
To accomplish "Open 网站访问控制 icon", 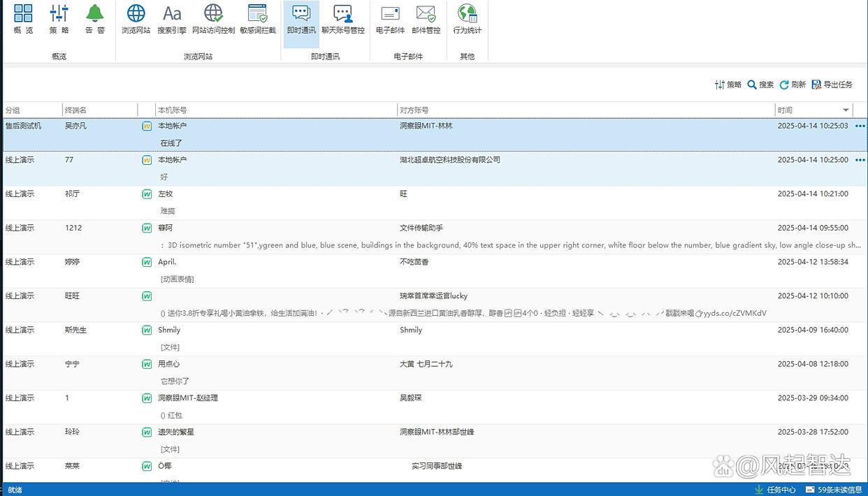I will click(213, 19).
